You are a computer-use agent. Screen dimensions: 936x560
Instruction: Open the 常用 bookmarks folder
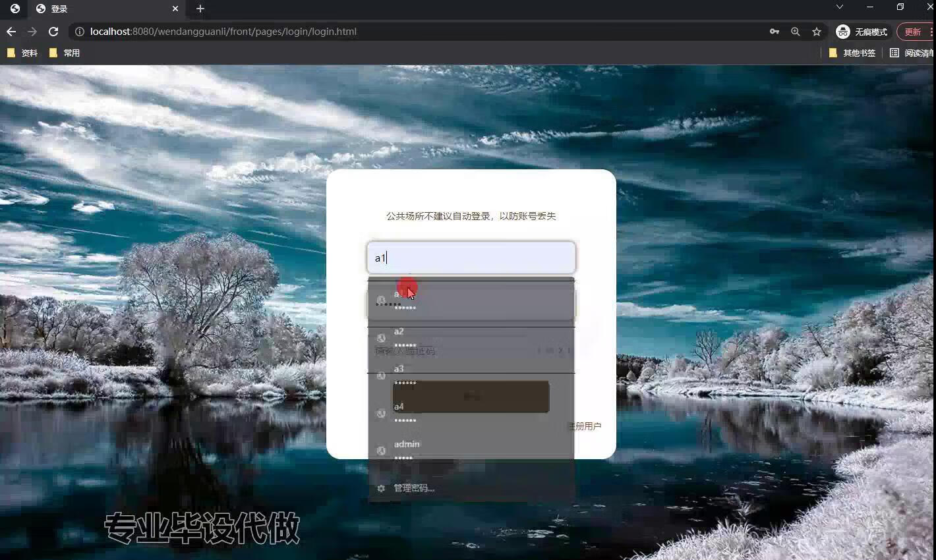click(x=65, y=53)
